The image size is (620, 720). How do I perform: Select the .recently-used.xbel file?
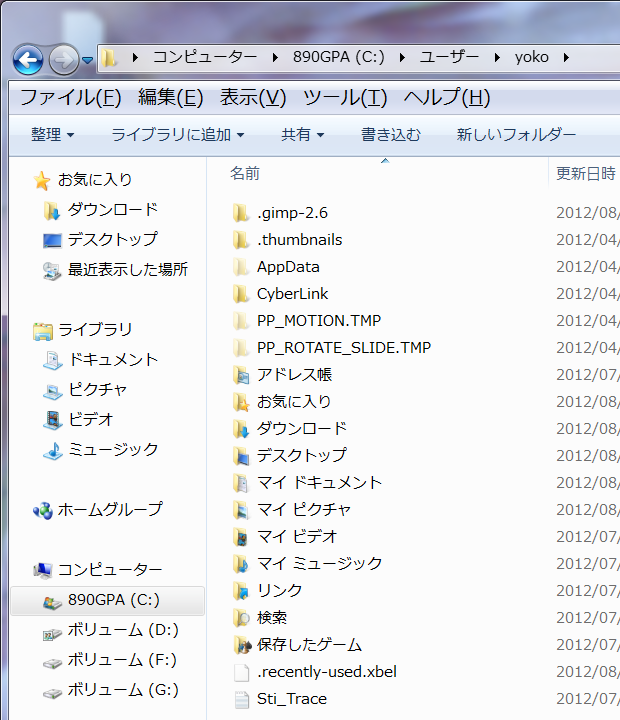point(326,672)
